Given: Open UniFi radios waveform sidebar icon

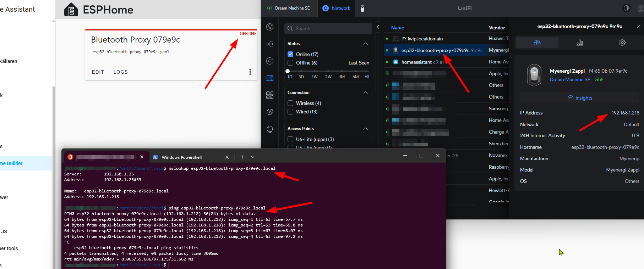Looking at the screenshot, I should point(270,112).
